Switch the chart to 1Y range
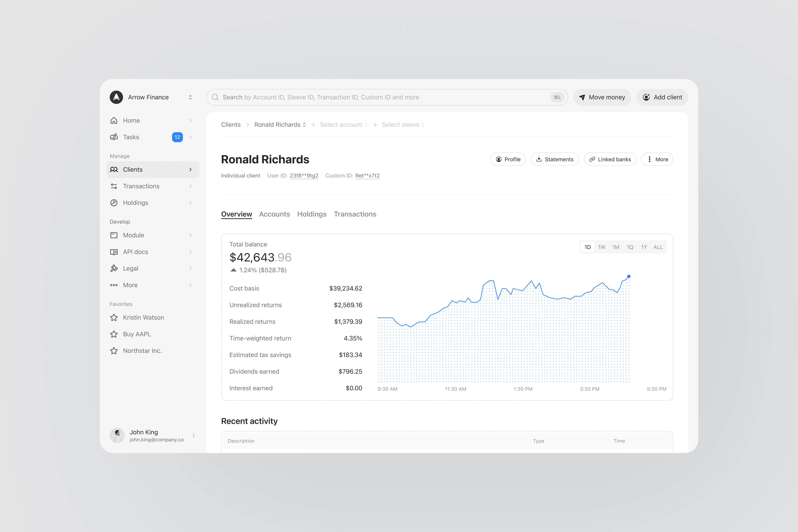This screenshot has height=532, width=798. point(644,247)
